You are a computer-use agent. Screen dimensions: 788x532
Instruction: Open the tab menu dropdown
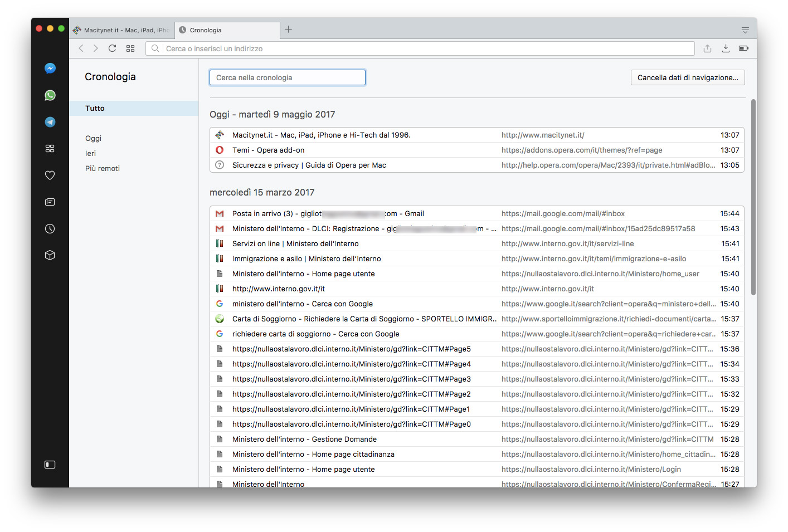click(745, 30)
